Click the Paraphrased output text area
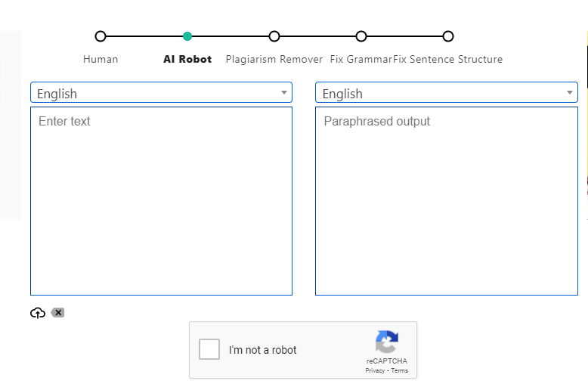This screenshot has width=588, height=387. tap(447, 201)
